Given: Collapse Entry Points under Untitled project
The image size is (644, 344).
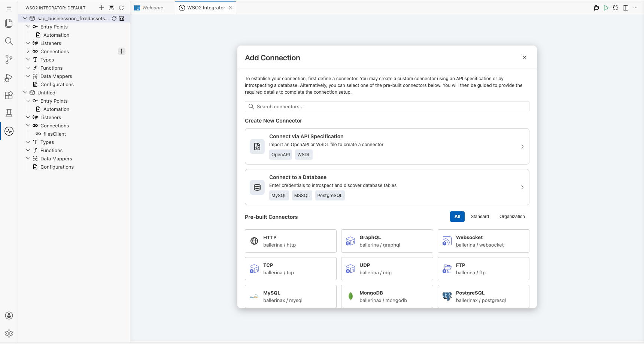Looking at the screenshot, I should [x=28, y=101].
